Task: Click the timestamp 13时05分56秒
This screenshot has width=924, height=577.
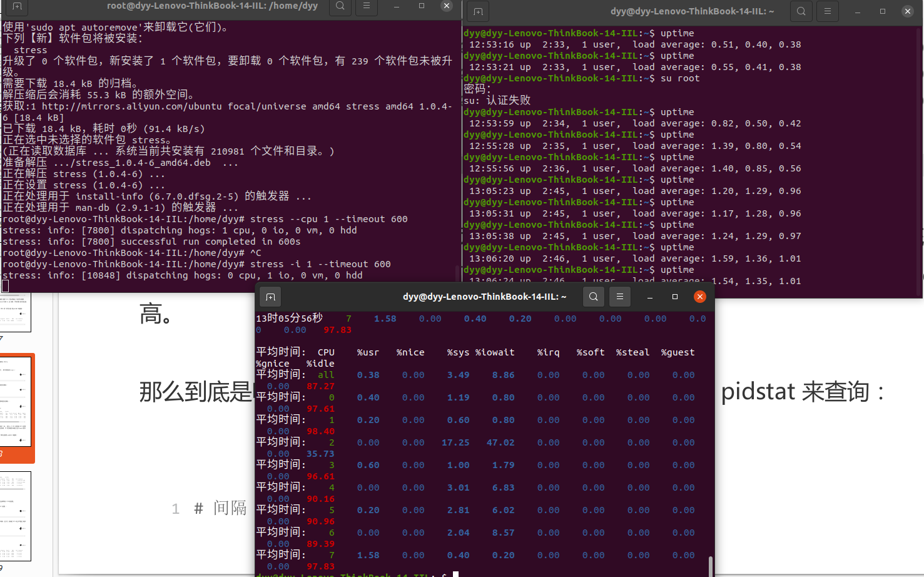Action: click(289, 318)
